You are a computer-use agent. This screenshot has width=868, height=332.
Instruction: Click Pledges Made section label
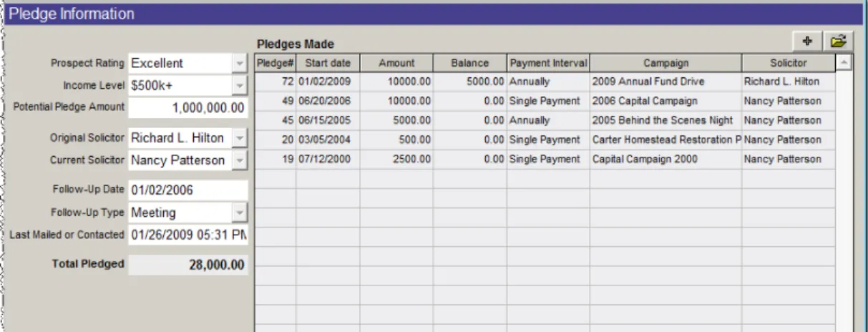coord(295,44)
